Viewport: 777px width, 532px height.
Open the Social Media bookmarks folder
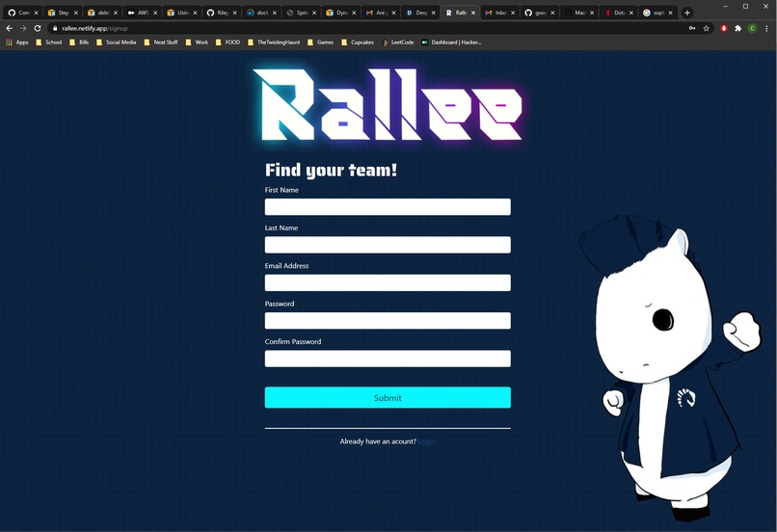[x=117, y=42]
